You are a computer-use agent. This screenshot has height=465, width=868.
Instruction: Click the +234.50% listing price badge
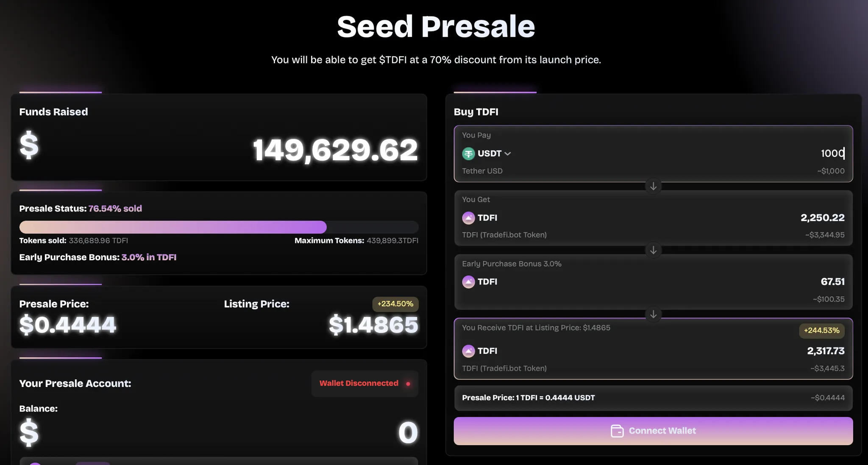395,304
